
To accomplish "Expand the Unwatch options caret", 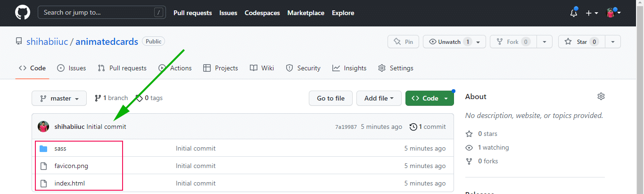I will [479, 42].
